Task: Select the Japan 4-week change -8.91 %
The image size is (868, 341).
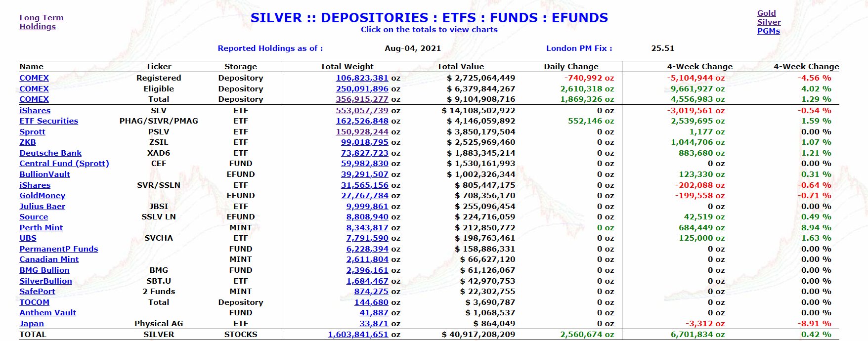Action: click(814, 324)
